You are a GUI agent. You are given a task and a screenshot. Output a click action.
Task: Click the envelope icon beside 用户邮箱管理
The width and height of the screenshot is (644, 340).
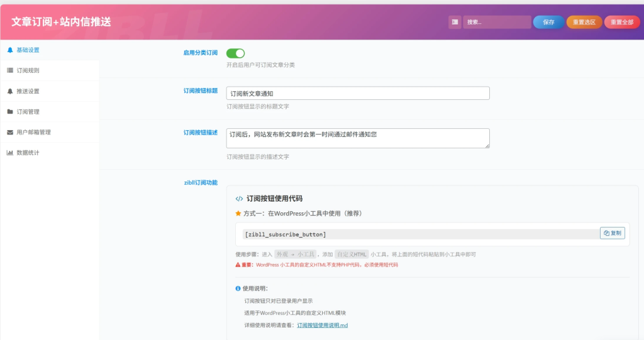click(10, 132)
